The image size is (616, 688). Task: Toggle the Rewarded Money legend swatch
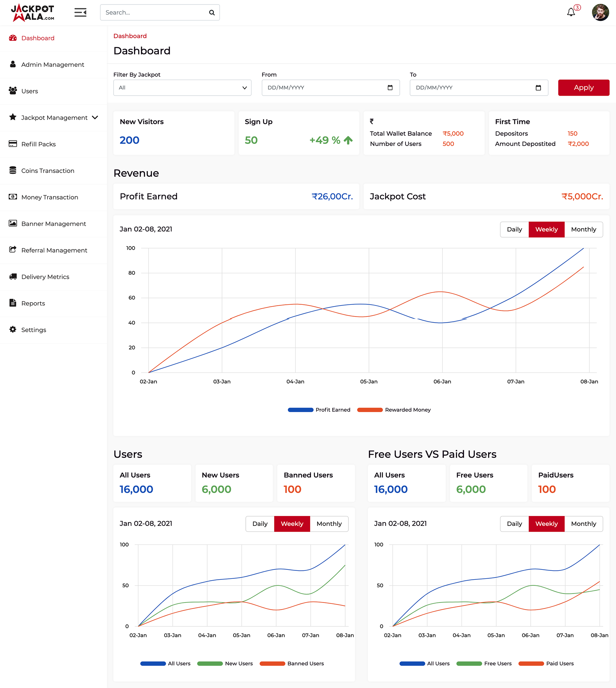(370, 410)
